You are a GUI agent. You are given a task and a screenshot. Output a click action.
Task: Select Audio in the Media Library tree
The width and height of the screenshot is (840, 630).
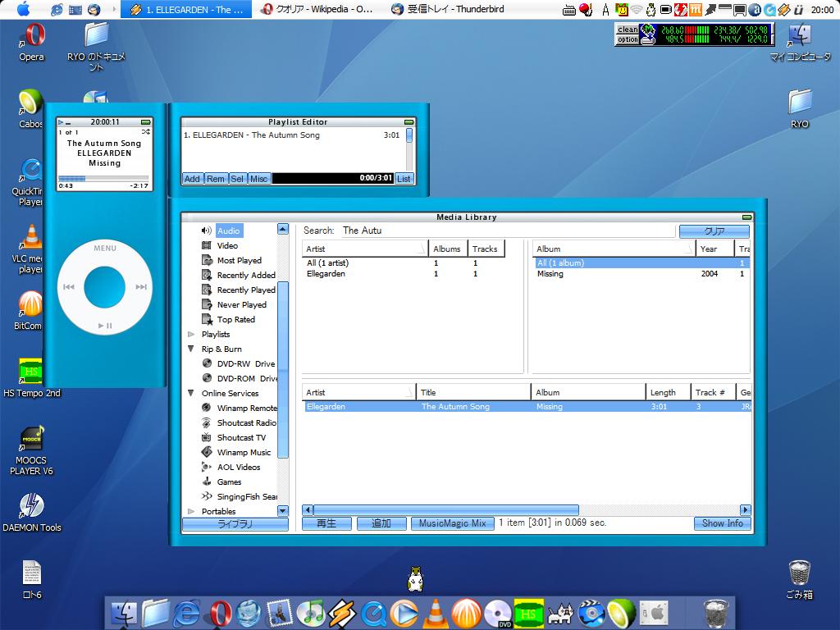(x=228, y=231)
